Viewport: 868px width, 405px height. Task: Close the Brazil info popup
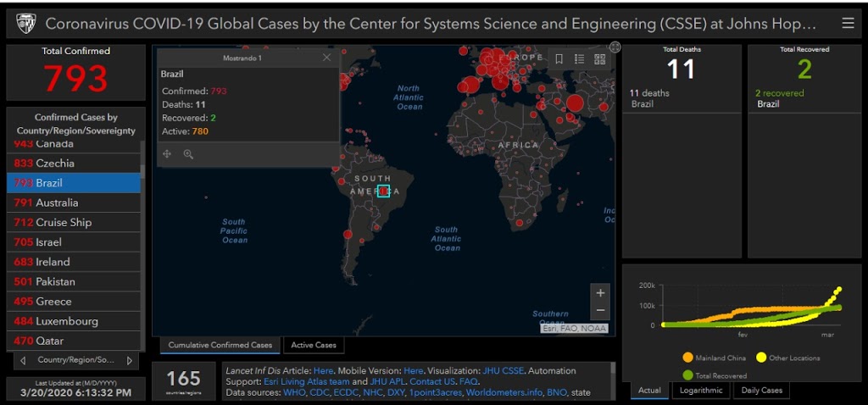coord(326,58)
